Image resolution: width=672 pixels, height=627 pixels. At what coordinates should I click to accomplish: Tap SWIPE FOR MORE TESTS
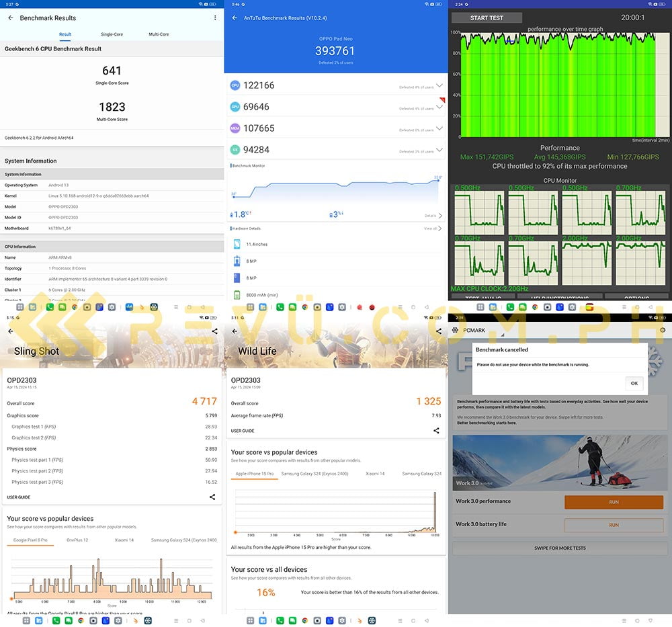(560, 548)
